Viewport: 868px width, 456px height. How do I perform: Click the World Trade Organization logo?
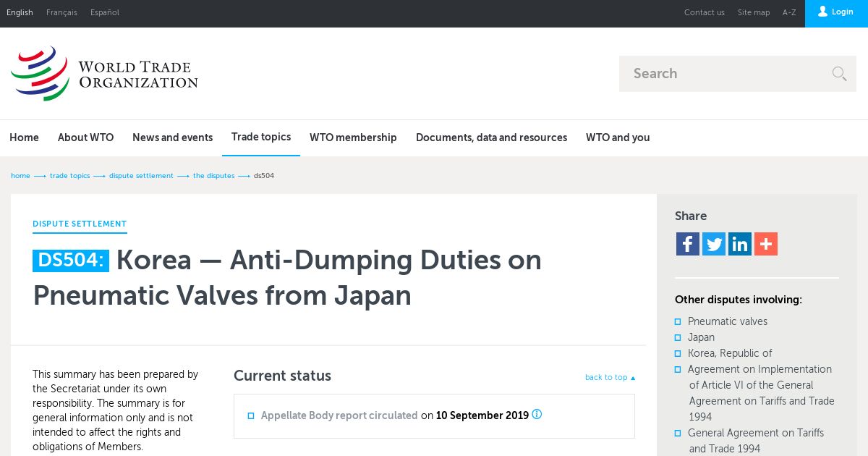[x=104, y=74]
